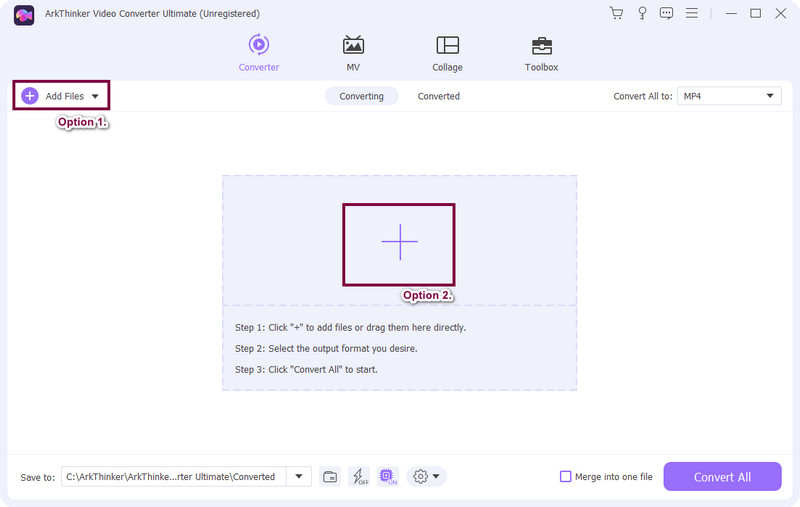The width and height of the screenshot is (800, 507).
Task: Open the Convert All to MP4 dropdown
Action: coord(729,96)
